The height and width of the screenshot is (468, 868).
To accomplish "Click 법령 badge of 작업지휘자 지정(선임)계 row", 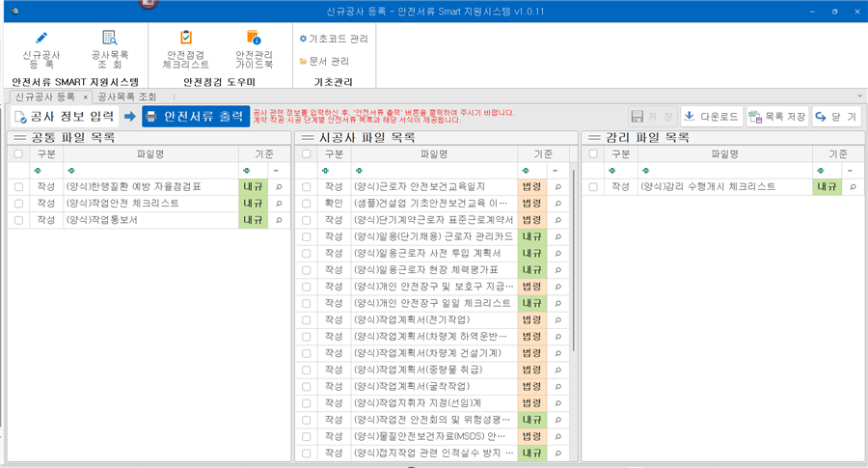I will (532, 403).
